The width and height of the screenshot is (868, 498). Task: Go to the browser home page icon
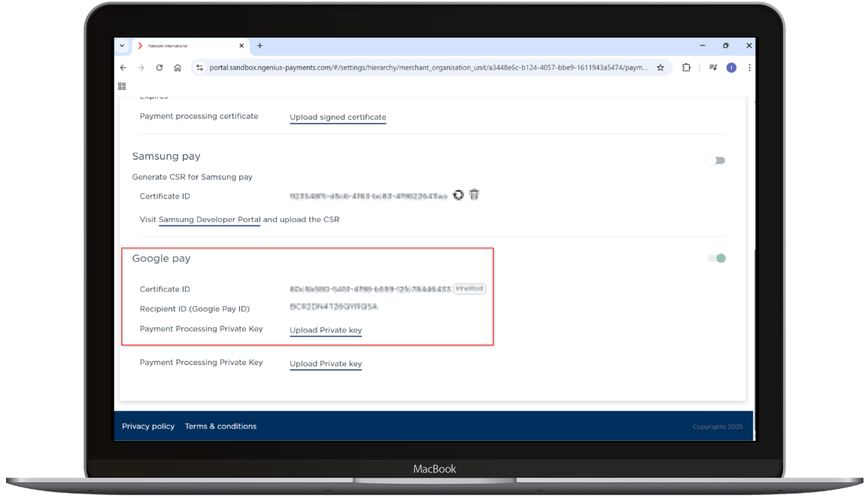178,68
